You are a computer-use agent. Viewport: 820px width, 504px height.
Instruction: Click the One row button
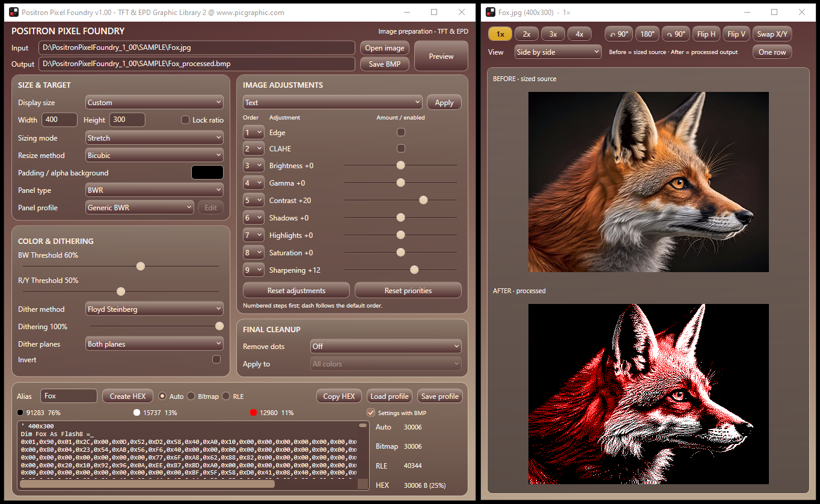pos(773,52)
